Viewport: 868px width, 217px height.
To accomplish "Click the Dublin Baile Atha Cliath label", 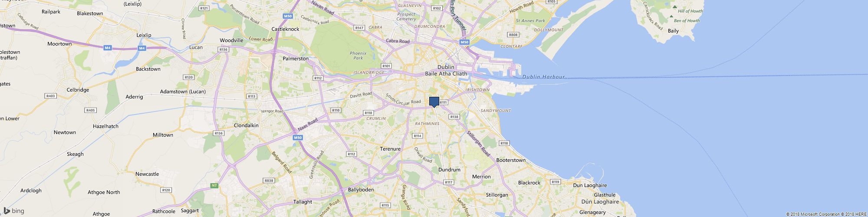I will [x=446, y=70].
